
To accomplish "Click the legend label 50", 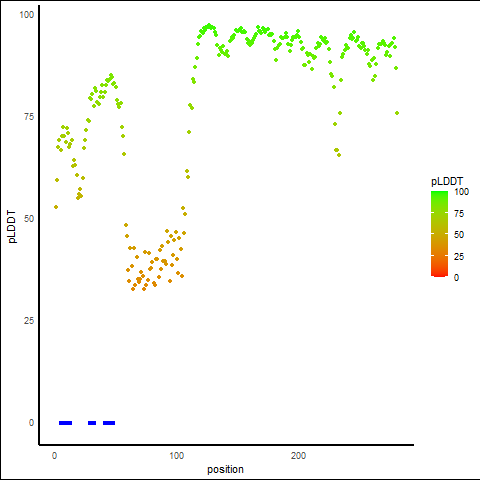I will pyautogui.click(x=459, y=235).
